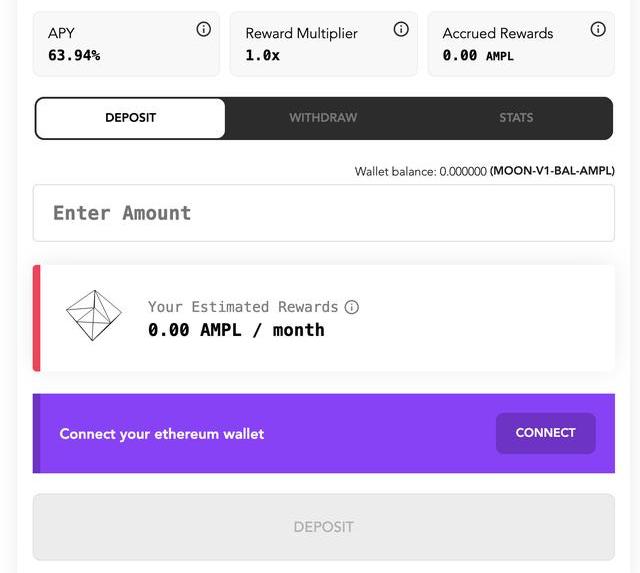This screenshot has height=573, width=640.
Task: Click the APY info icon
Action: point(203,29)
